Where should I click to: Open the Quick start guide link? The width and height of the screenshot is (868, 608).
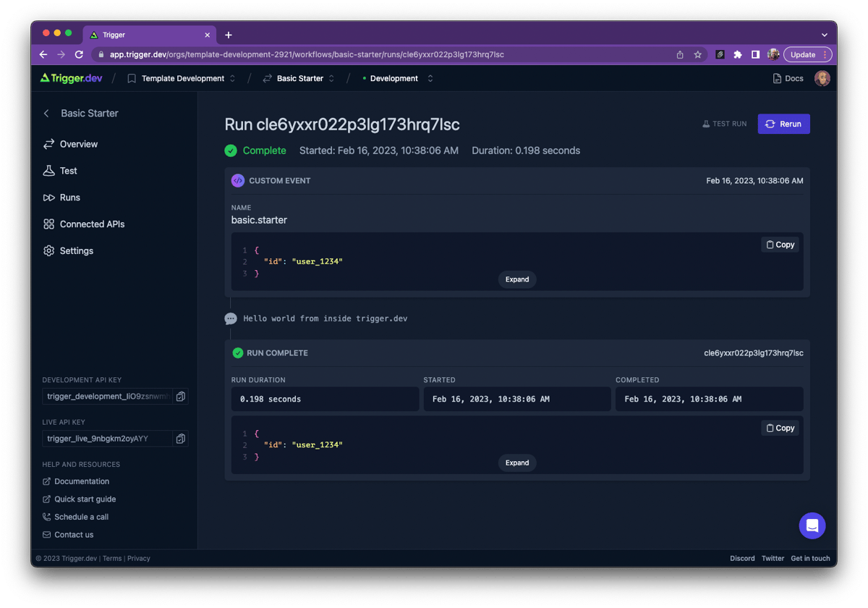tap(79, 499)
